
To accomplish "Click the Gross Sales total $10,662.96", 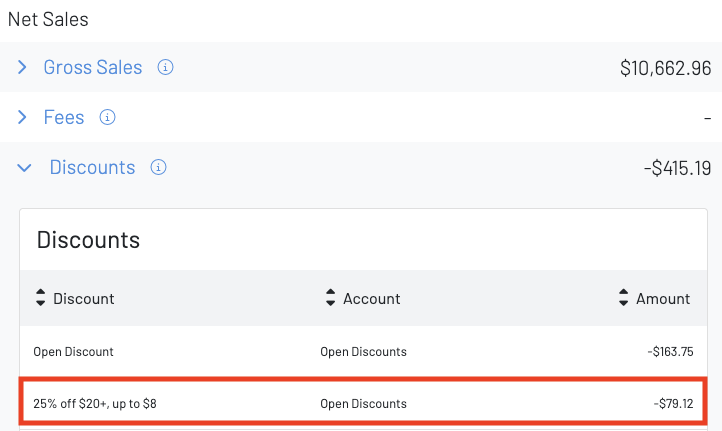I will (665, 68).
